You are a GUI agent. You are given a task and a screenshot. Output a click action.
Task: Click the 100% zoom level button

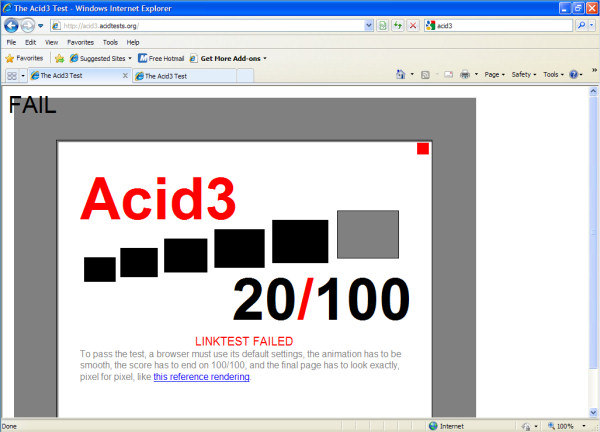point(561,426)
